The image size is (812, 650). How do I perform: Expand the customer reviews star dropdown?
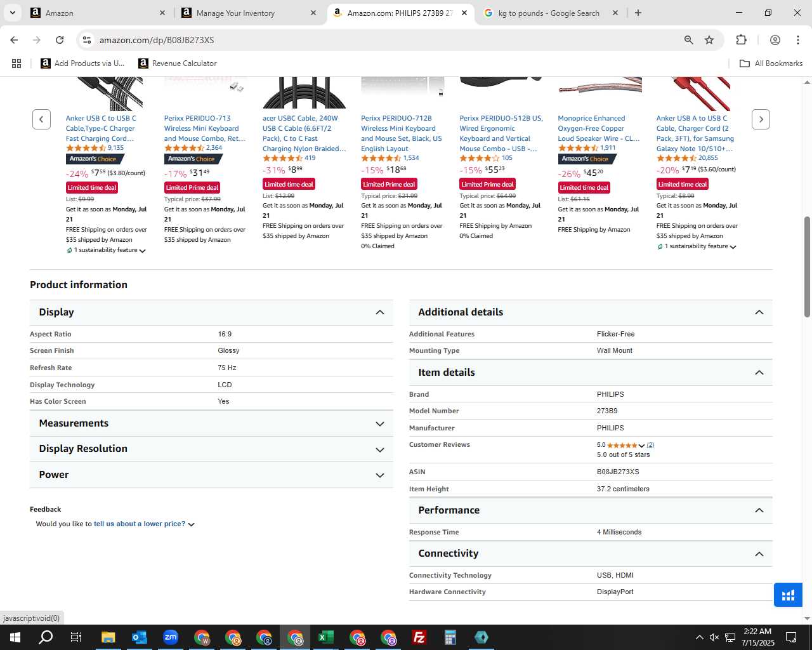[641, 446]
